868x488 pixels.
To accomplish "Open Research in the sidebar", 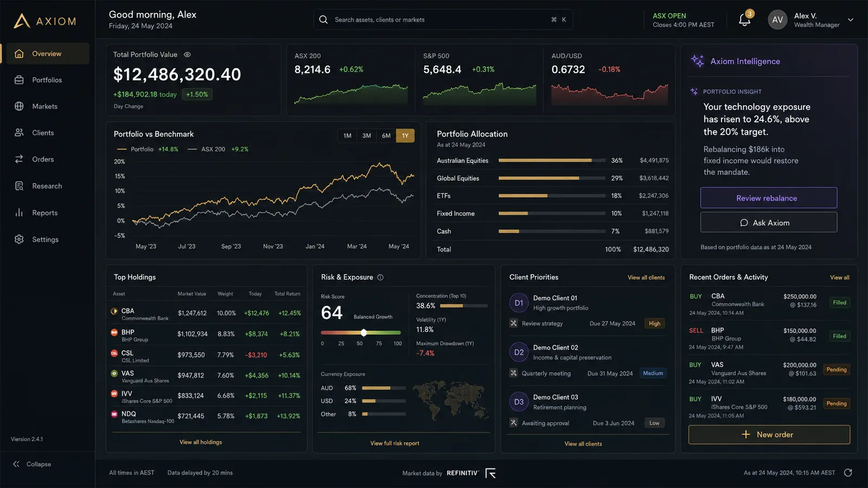I will point(48,186).
